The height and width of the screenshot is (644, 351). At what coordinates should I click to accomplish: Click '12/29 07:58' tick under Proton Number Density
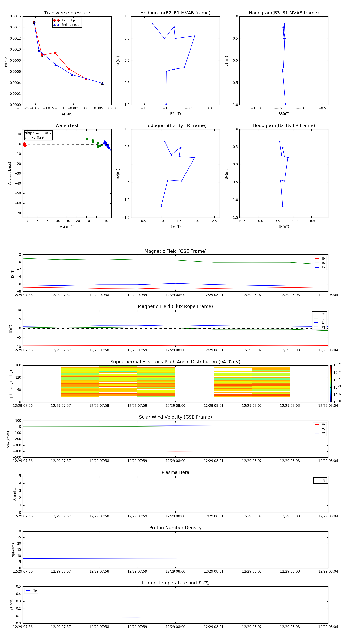99,571
